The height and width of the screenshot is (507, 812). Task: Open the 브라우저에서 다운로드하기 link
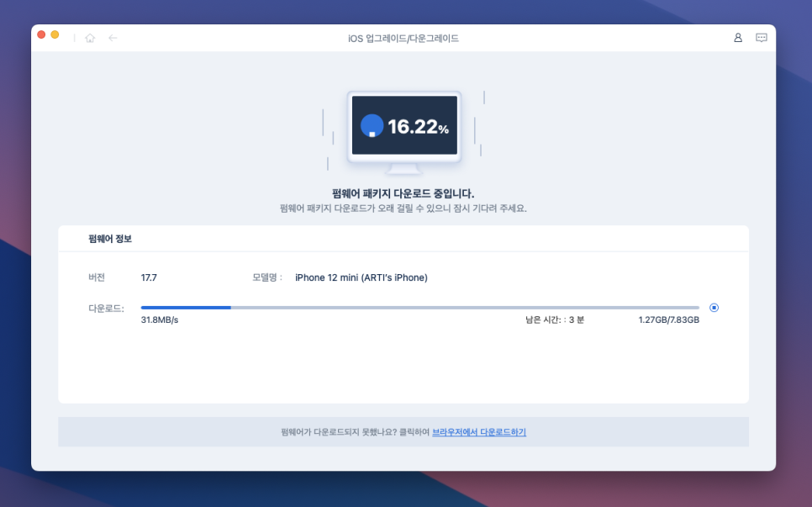(x=479, y=432)
